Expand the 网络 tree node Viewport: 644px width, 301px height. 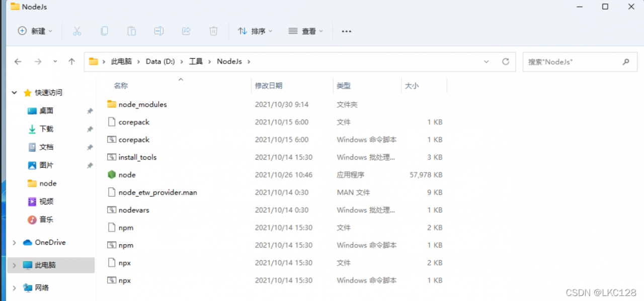[x=15, y=288]
